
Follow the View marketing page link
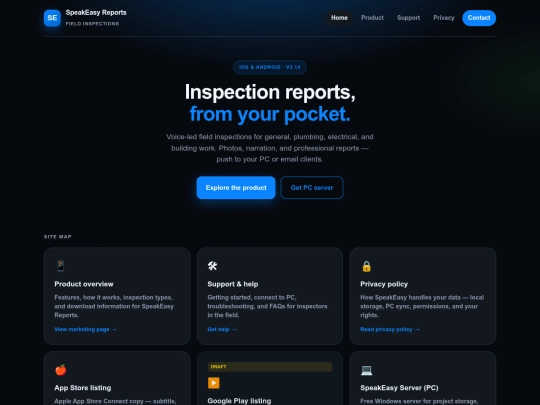tap(85, 329)
